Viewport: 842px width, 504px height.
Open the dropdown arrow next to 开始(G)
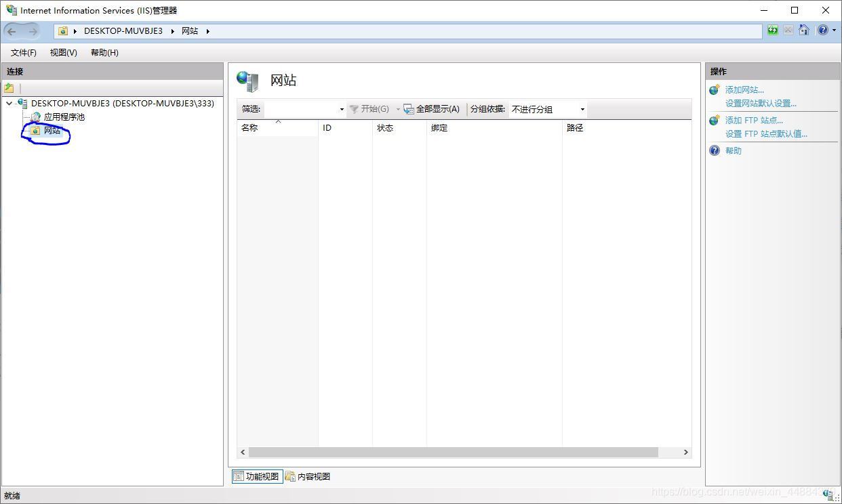click(x=398, y=109)
